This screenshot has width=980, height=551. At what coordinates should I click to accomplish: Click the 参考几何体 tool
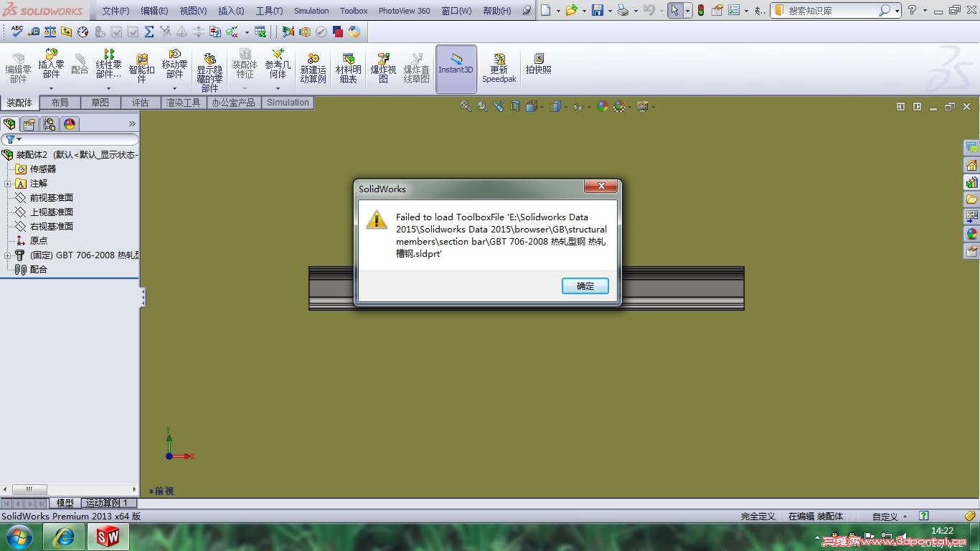(278, 64)
